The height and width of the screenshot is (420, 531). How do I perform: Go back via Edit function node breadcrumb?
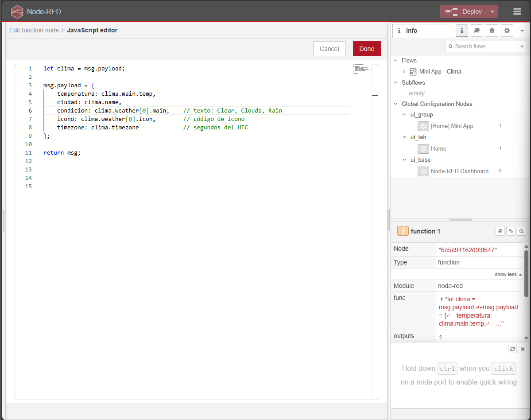pyautogui.click(x=34, y=30)
